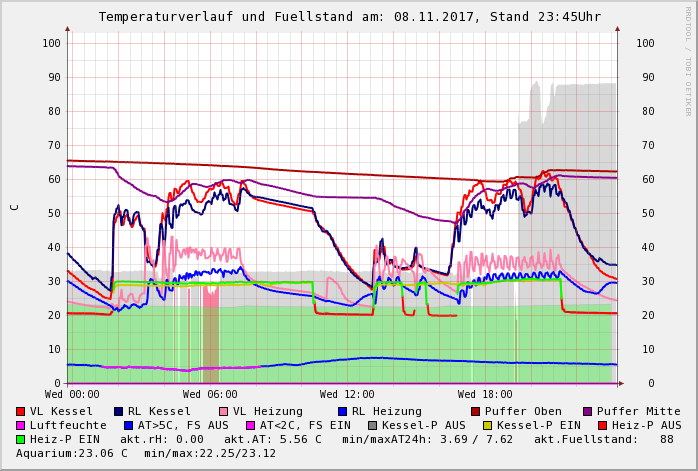Select the blue RL Heizung legend swatch

tap(342, 411)
